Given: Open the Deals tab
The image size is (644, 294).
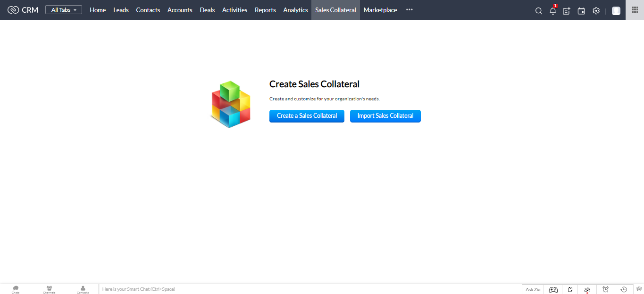Looking at the screenshot, I should [x=207, y=10].
